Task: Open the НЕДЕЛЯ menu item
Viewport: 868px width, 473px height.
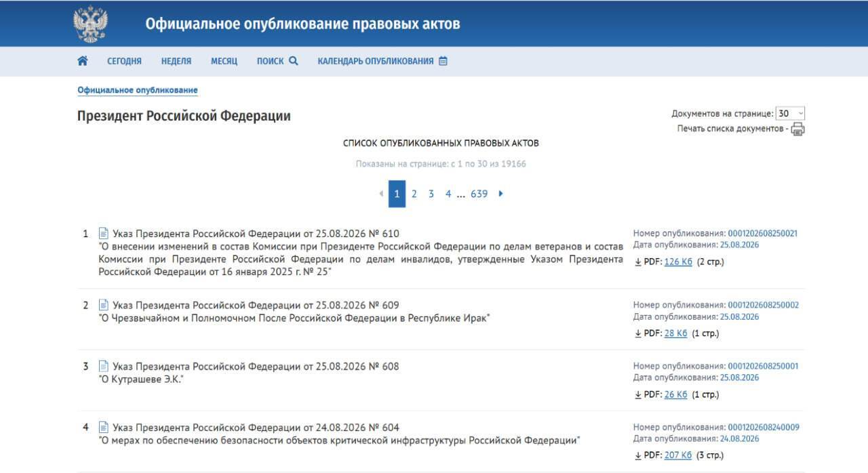Action: pyautogui.click(x=176, y=61)
